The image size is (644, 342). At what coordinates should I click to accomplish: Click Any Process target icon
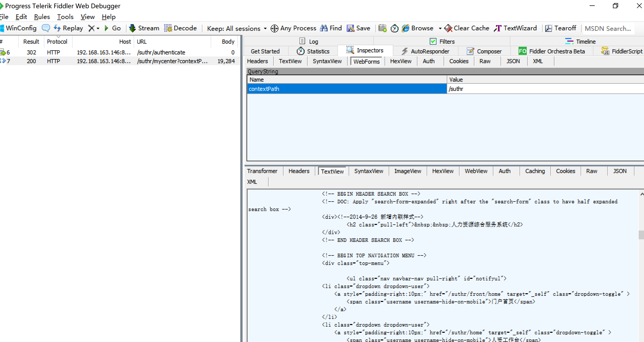(x=274, y=28)
